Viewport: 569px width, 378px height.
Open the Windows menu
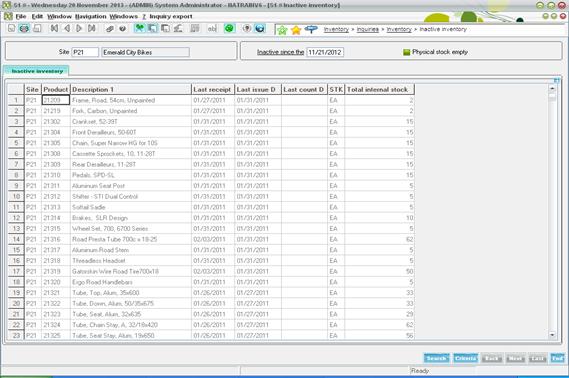click(124, 16)
